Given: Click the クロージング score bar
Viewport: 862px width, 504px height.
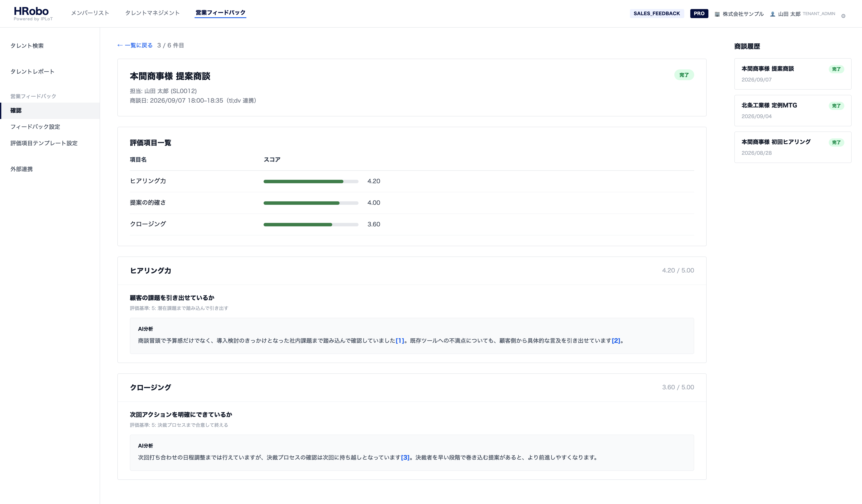Looking at the screenshot, I should pos(311,224).
